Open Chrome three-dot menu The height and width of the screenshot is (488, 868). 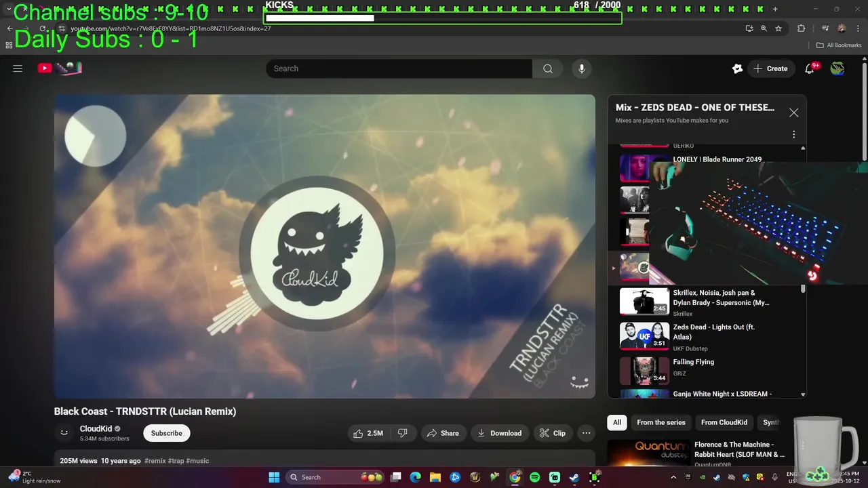pyautogui.click(x=856, y=28)
